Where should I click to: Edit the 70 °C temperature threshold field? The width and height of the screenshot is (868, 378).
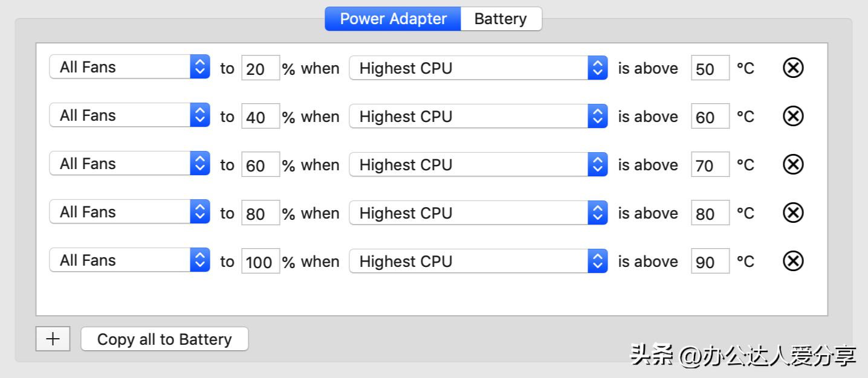tap(710, 165)
